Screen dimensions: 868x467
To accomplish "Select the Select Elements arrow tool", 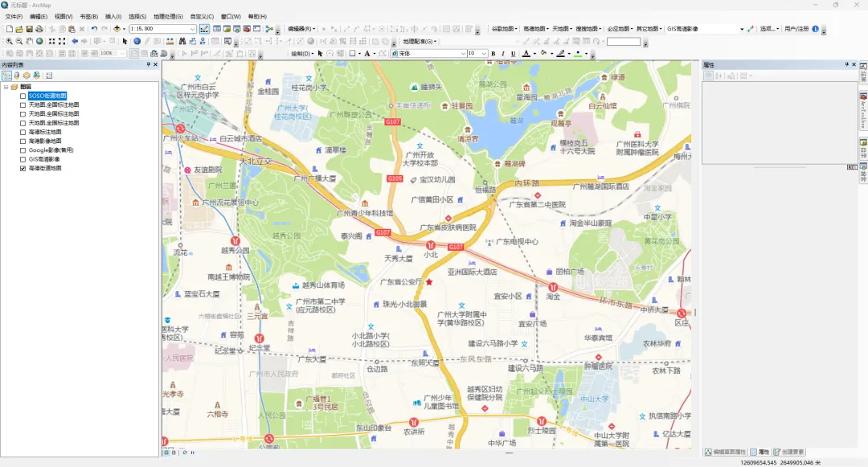I will [125, 41].
